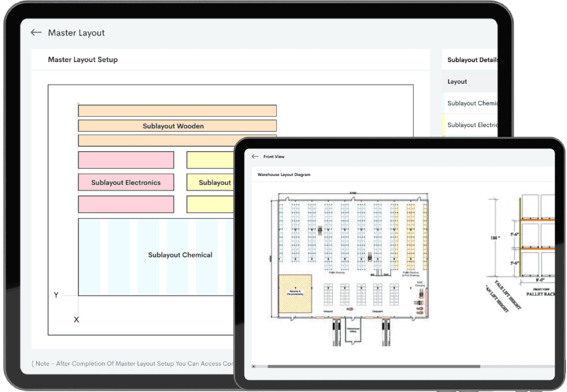The width and height of the screenshot is (567, 392).
Task: Select the Returns & Processing yellow area
Action: point(295,293)
